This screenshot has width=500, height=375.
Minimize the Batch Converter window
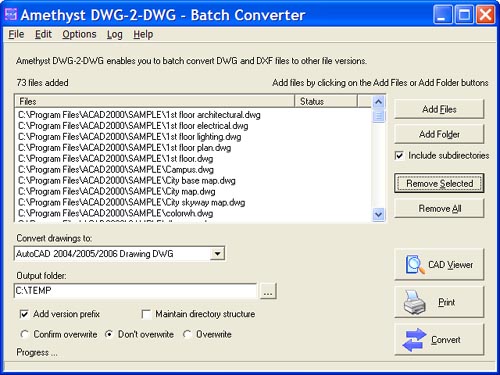point(442,15)
